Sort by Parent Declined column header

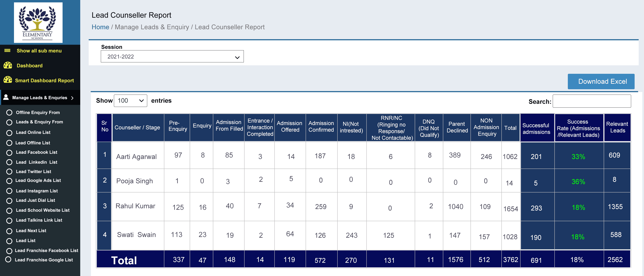point(457,128)
